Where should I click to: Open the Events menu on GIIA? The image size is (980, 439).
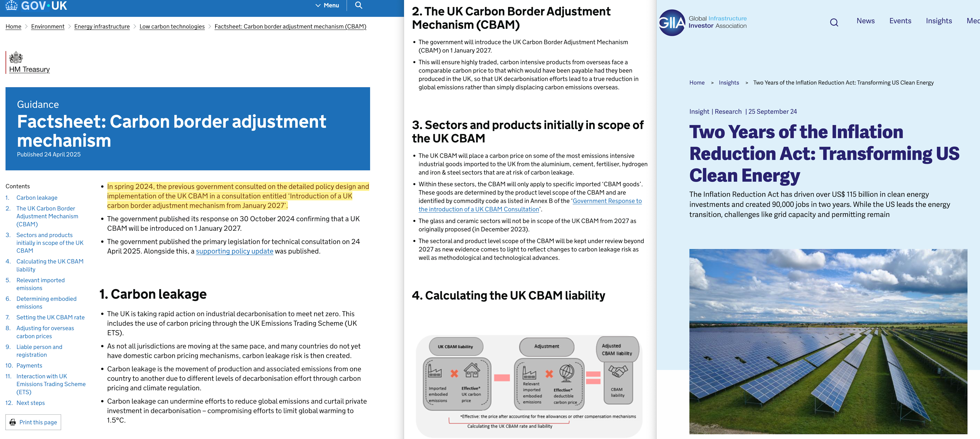pos(900,21)
